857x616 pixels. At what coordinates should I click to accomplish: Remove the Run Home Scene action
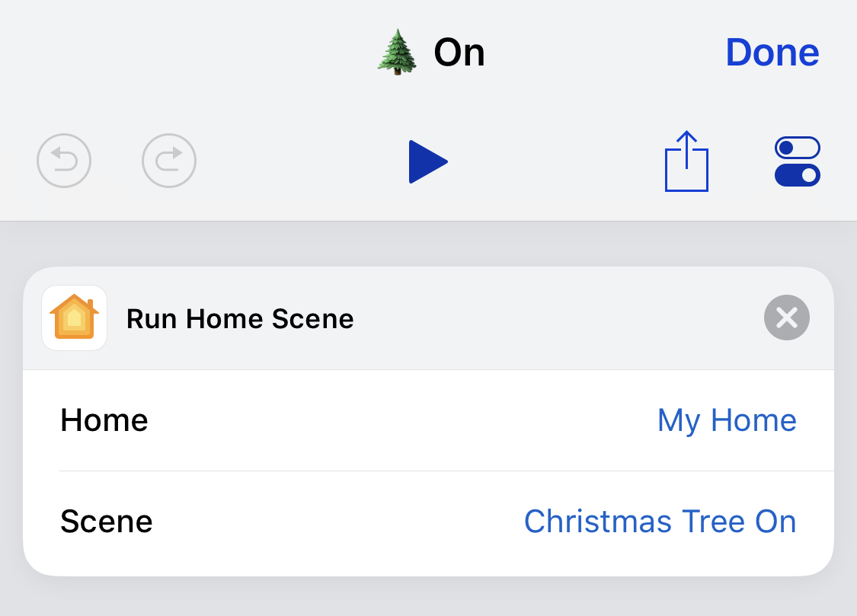pos(786,318)
